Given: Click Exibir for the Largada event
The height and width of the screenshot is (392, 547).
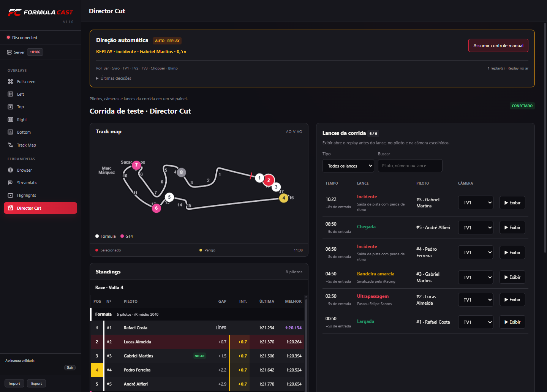Looking at the screenshot, I should point(512,322).
